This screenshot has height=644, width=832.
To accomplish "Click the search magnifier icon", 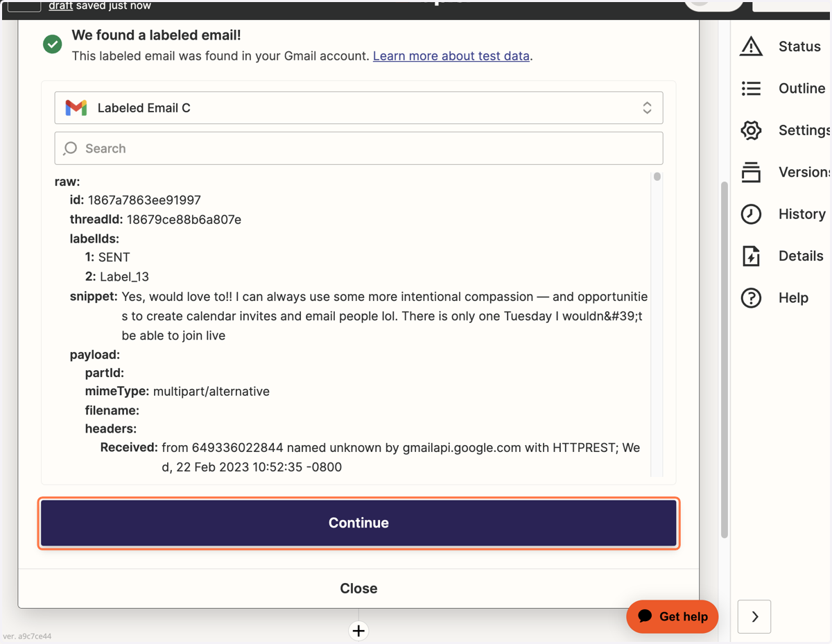I will [70, 148].
